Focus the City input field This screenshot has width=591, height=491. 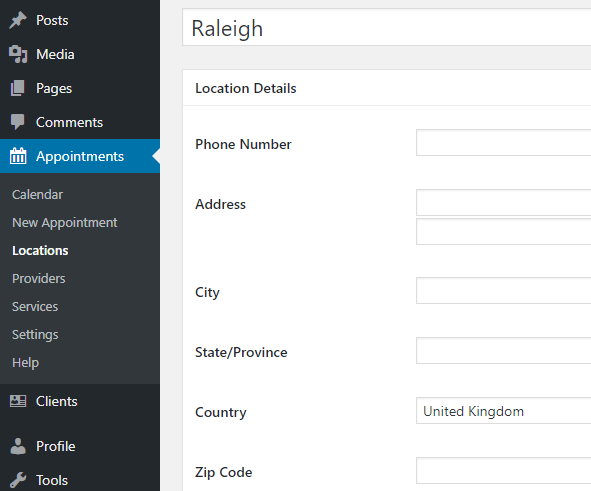(504, 291)
